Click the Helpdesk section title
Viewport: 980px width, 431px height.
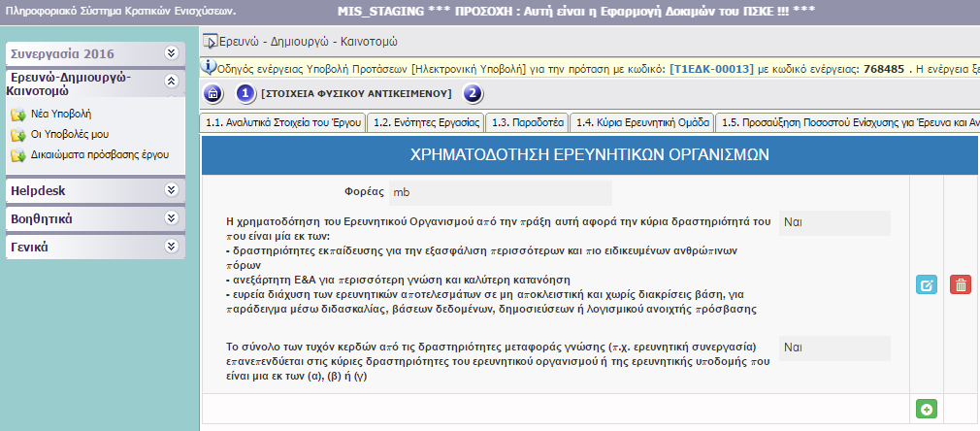pyautogui.click(x=38, y=190)
